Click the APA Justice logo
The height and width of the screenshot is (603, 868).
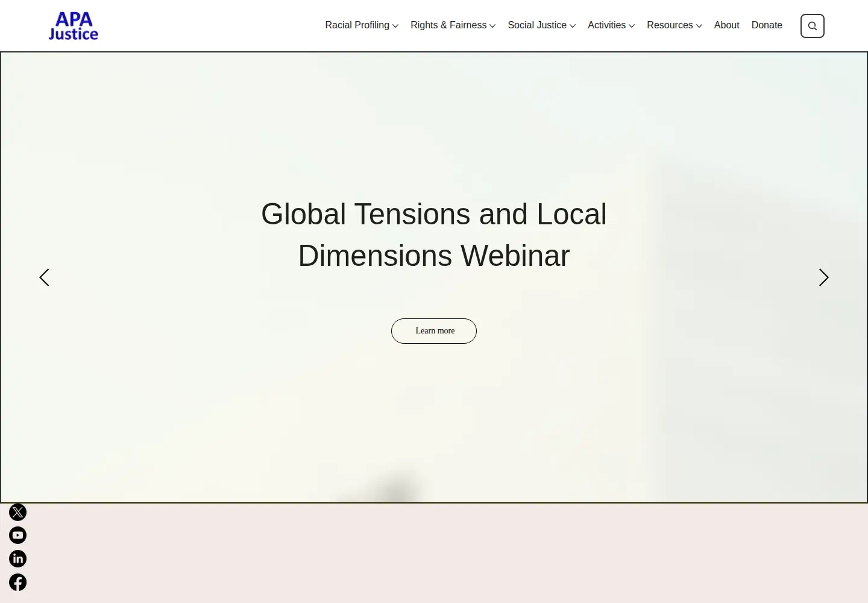click(x=73, y=26)
